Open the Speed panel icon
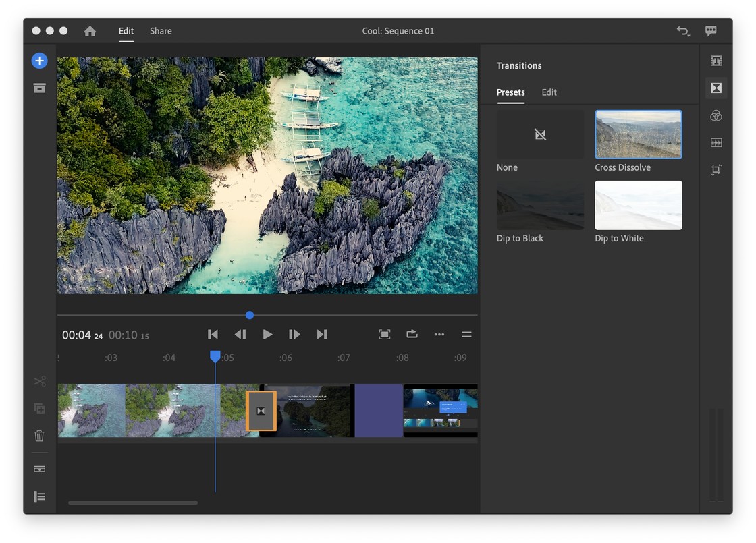Viewport: 756px width, 543px height. click(x=716, y=142)
